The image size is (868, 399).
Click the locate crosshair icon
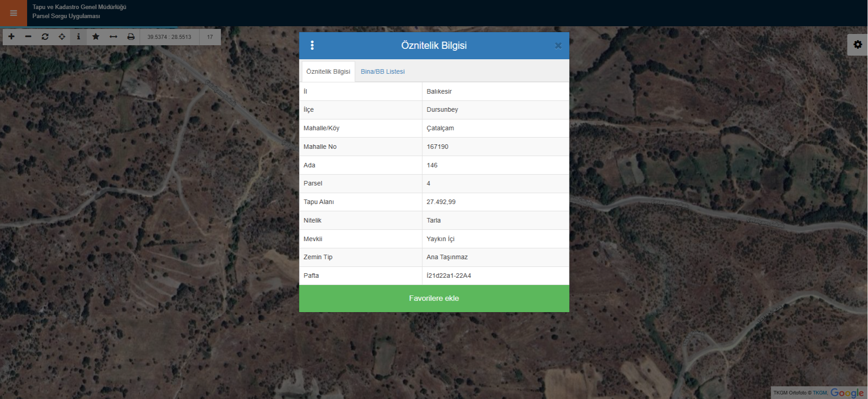point(62,37)
